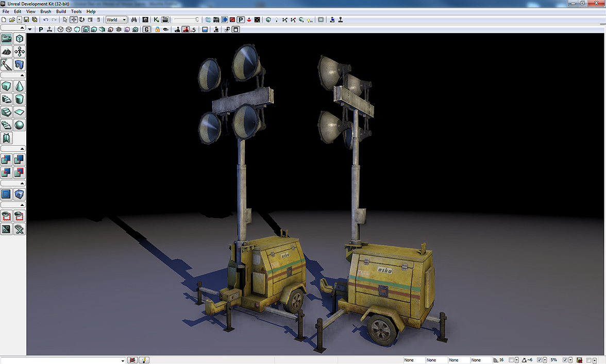The height and width of the screenshot is (364, 606).
Task: Click the first None status field
Action: coord(414,360)
